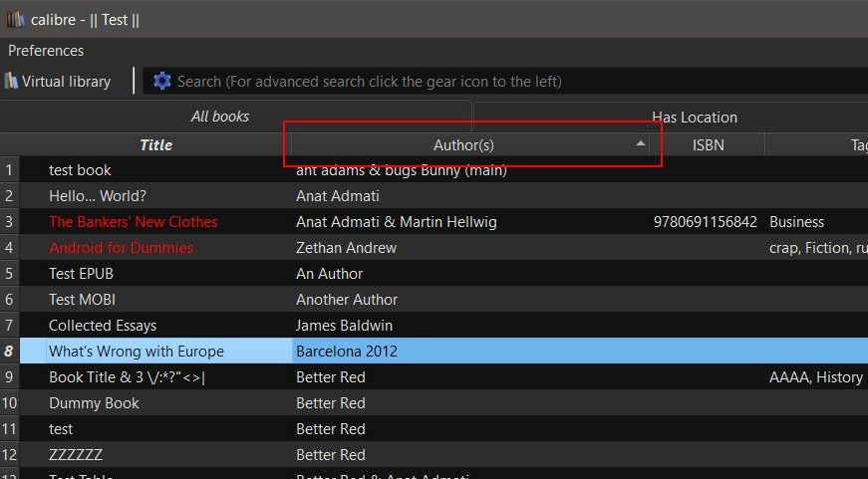Select The Bankers' New Clothes title
The width and height of the screenshot is (868, 479).
click(134, 222)
